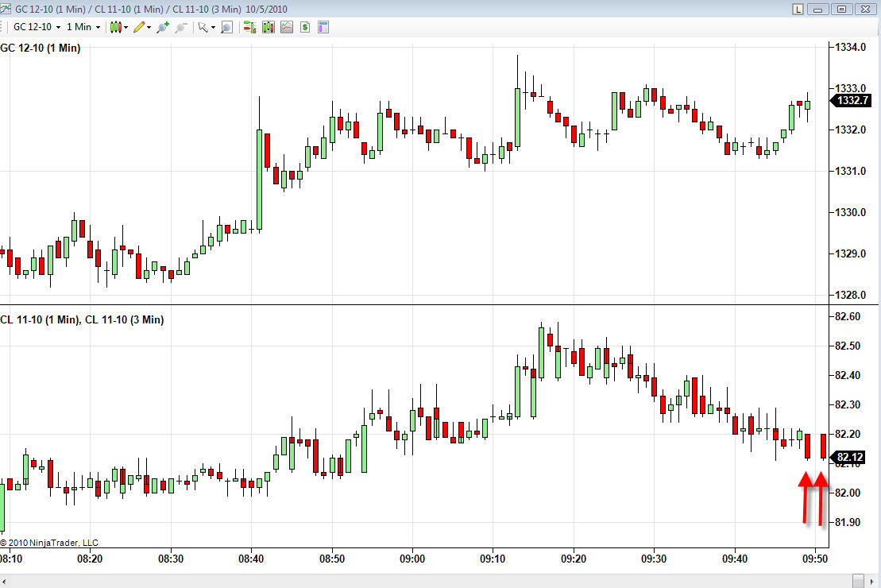Click the 1329.0 price axis label
Screen dimensions: 881x588
(x=850, y=253)
